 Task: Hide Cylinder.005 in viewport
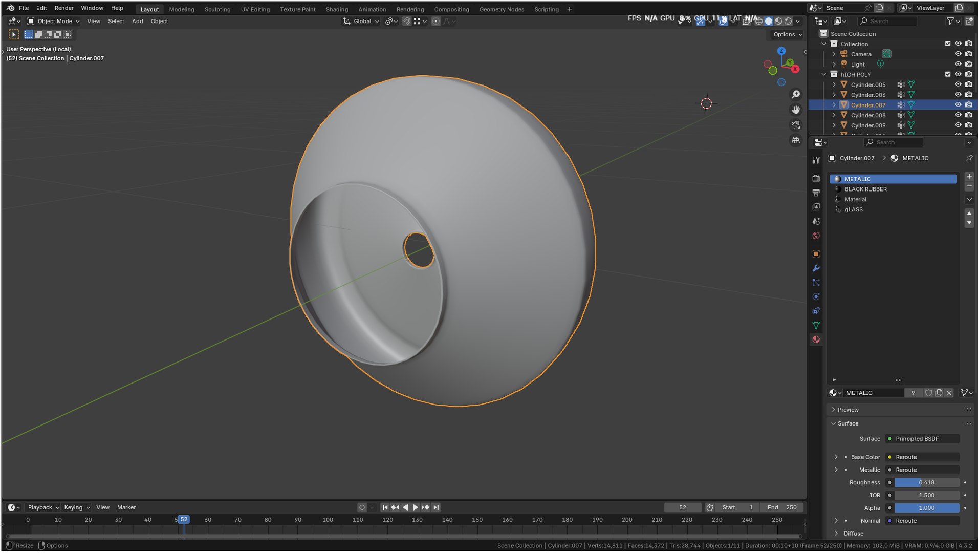(x=958, y=85)
